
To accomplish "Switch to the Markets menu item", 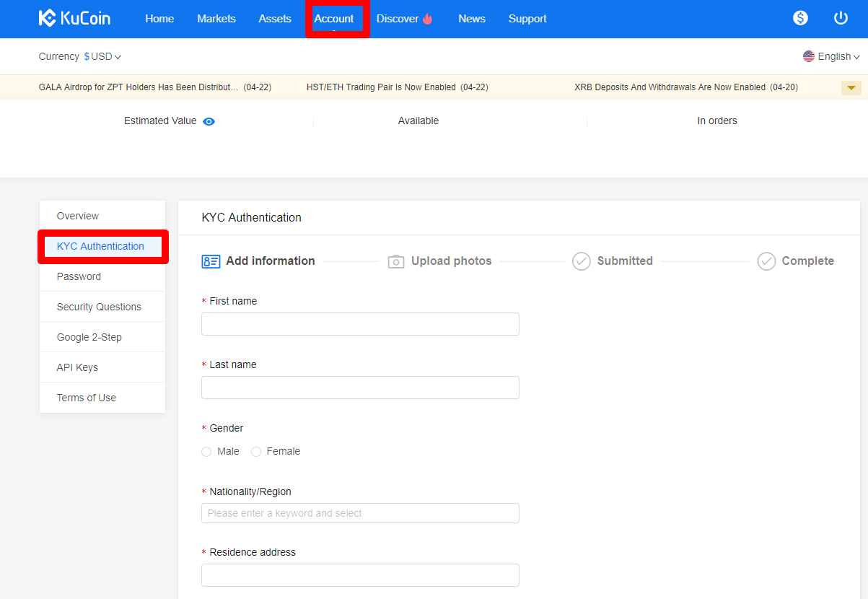I will 216,18.
